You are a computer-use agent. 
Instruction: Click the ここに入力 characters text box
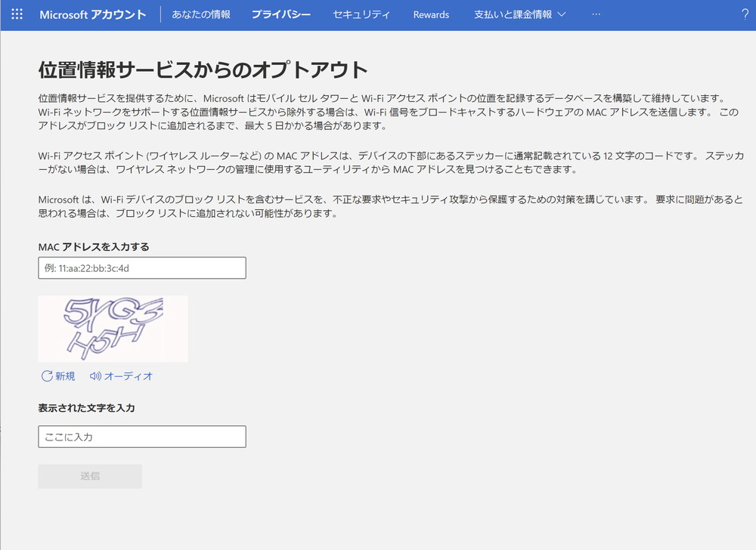pyautogui.click(x=141, y=437)
